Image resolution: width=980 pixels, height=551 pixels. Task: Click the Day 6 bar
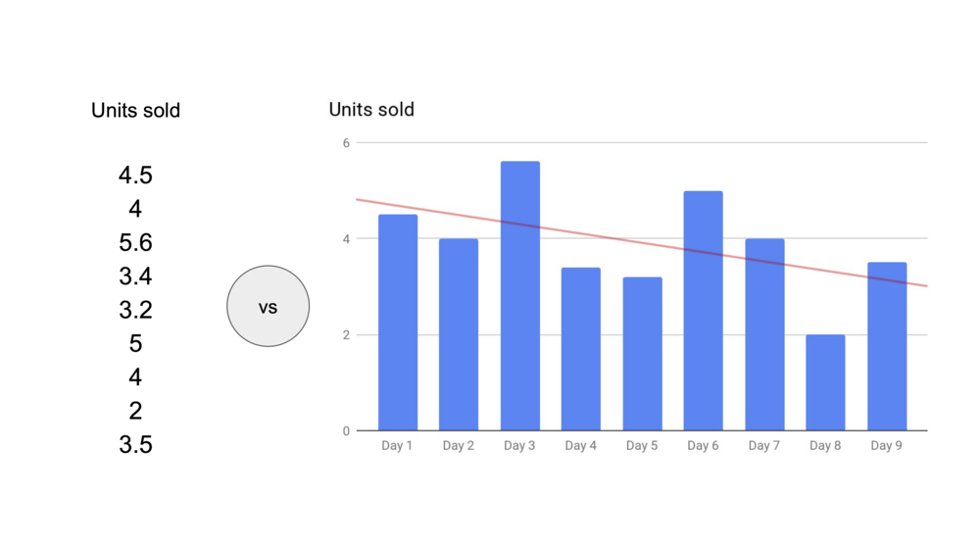click(703, 311)
